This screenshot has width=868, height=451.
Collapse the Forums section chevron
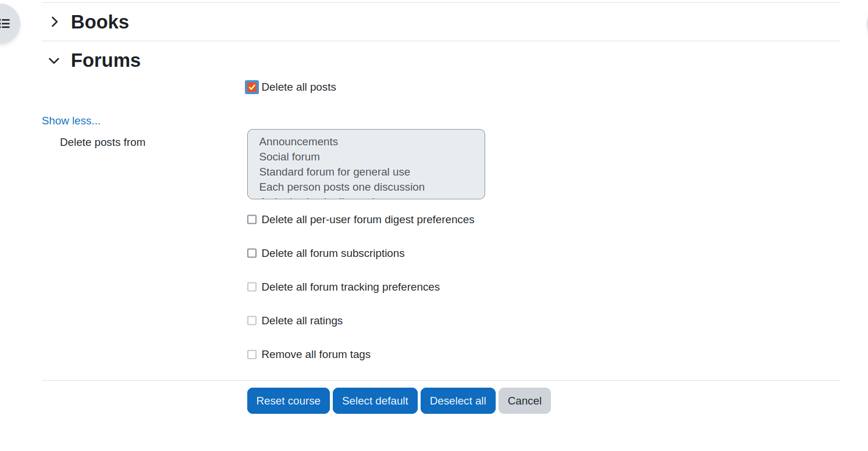pos(54,60)
